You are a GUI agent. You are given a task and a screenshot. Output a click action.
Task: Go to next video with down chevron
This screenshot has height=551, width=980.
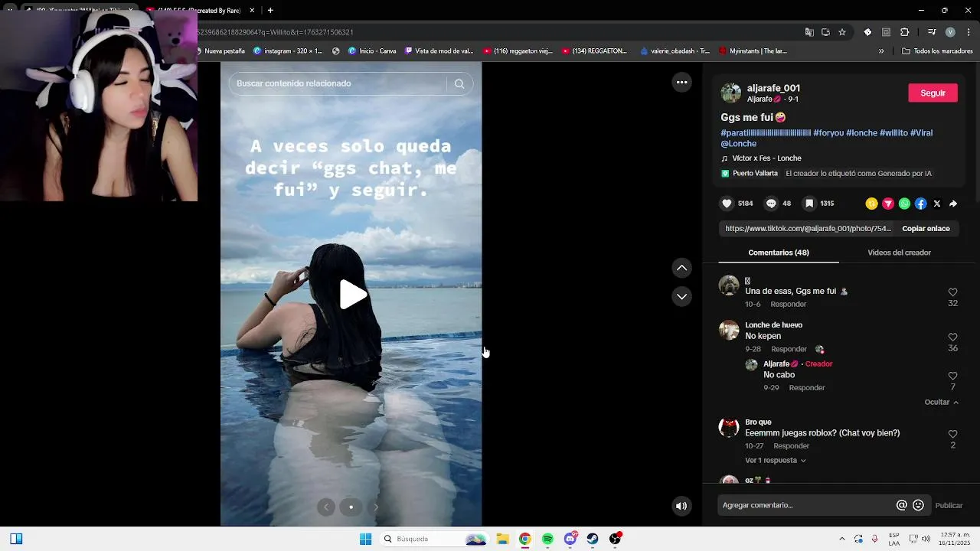(x=681, y=296)
